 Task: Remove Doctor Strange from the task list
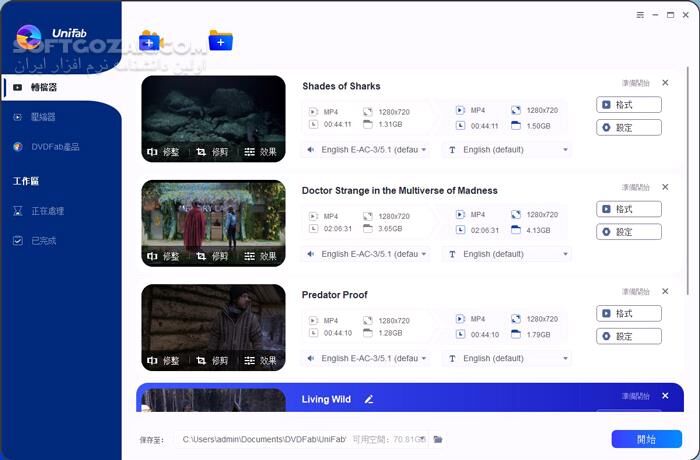point(664,187)
